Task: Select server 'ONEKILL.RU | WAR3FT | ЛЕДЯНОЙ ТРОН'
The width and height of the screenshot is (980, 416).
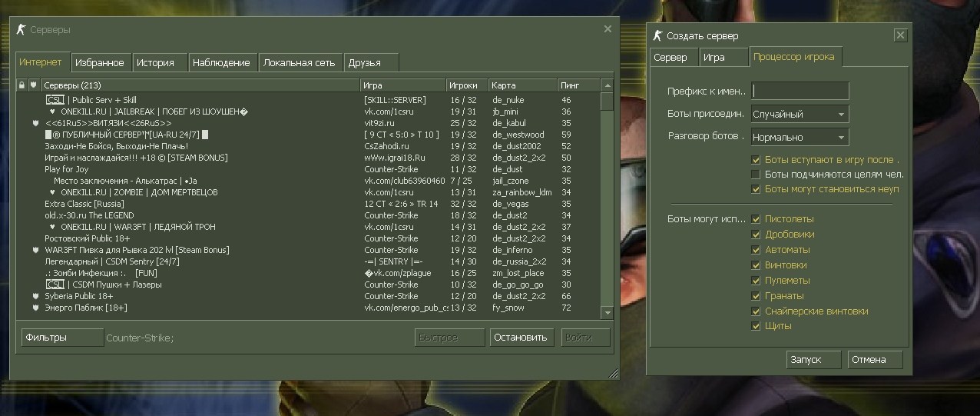Action: click(308, 227)
